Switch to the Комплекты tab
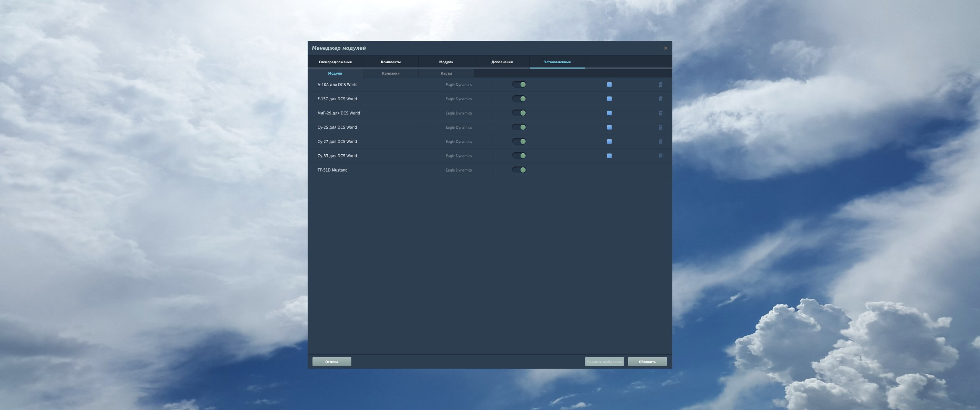Viewport: 980px width, 410px height. tap(391, 62)
